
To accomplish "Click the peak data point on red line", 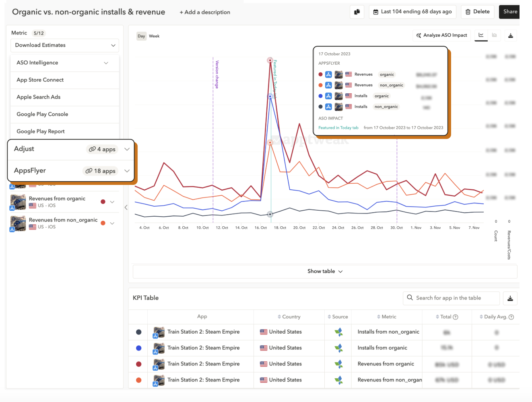I will coord(270,60).
